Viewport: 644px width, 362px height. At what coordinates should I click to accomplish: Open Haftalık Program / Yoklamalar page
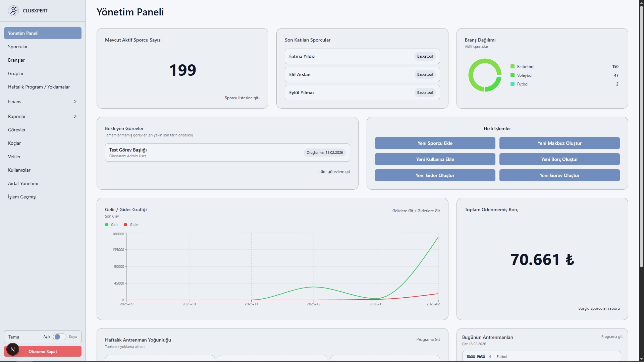pyautogui.click(x=39, y=87)
